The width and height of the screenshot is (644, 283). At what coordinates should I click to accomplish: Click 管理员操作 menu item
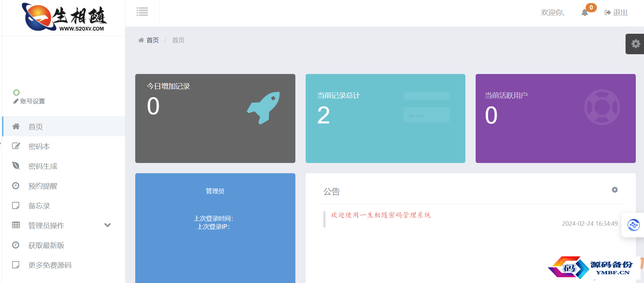point(64,225)
